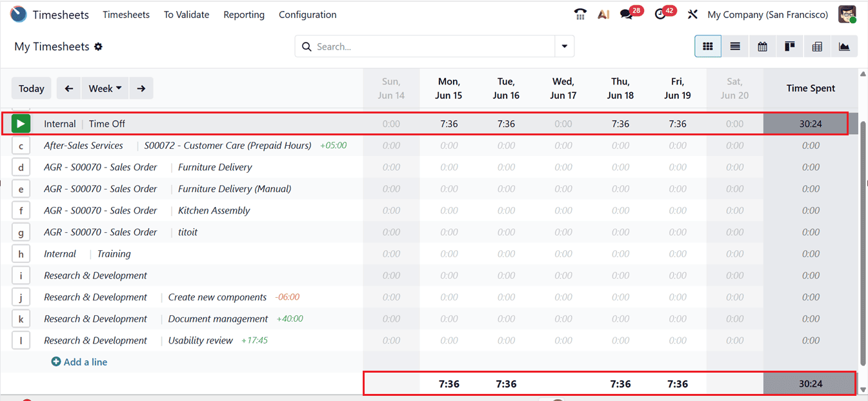Click timer key 'j' for Create new components
868x401 pixels.
click(21, 297)
